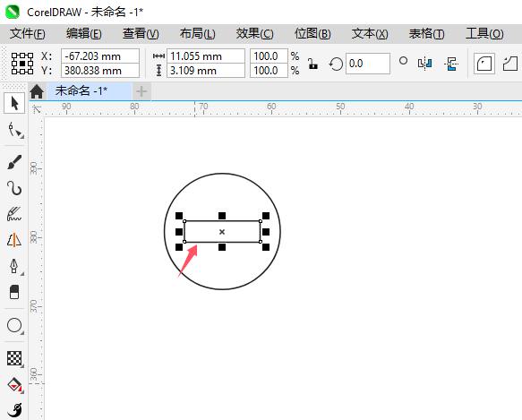Toggle the round corner button
The width and height of the screenshot is (522, 420).
[x=484, y=64]
